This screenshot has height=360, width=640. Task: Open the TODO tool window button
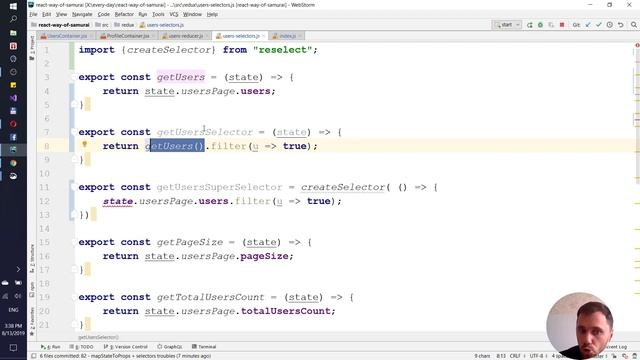click(81, 347)
